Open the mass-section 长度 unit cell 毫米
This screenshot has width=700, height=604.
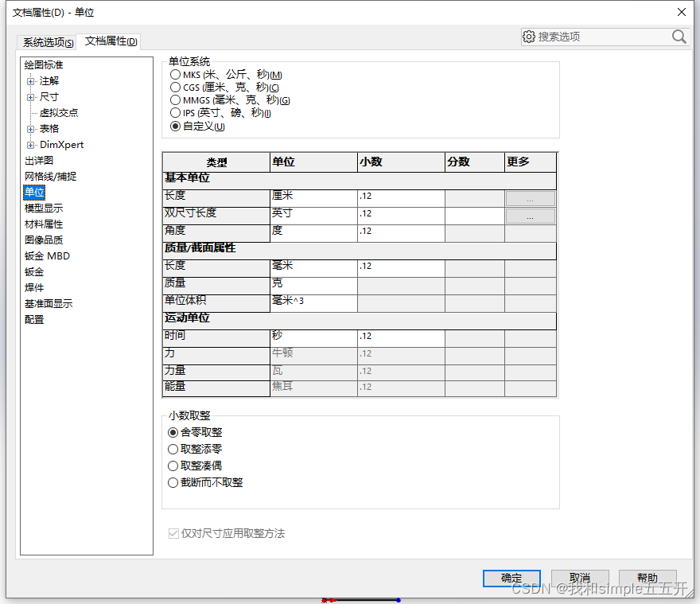tap(313, 268)
